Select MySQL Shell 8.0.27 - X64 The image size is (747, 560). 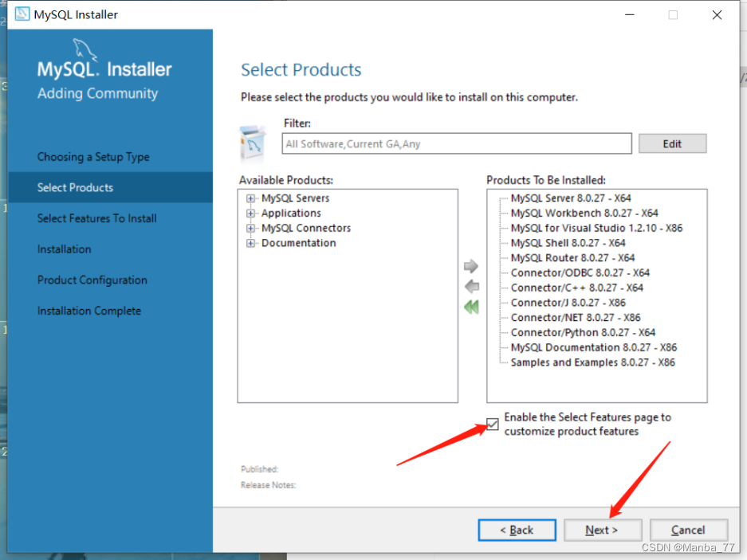568,243
